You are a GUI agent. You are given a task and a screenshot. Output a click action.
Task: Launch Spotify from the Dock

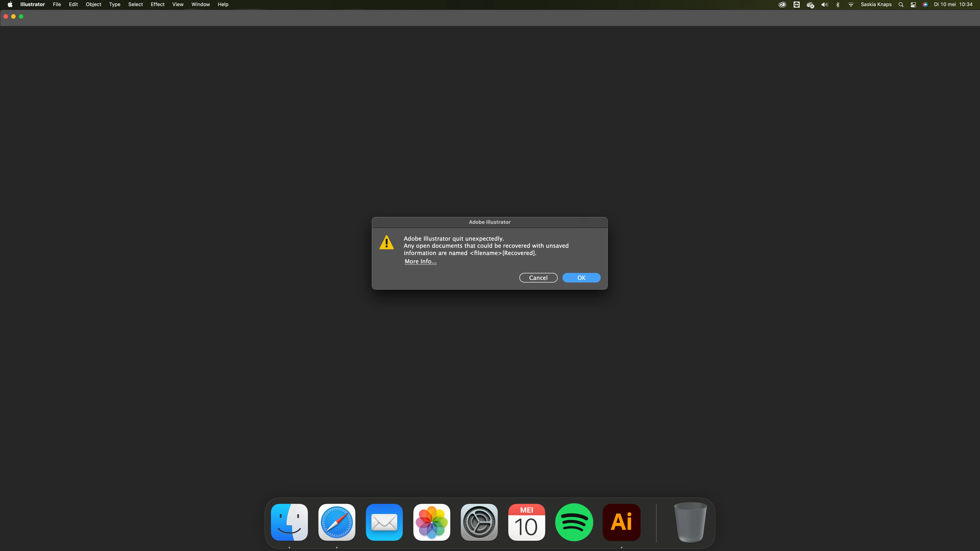574,522
